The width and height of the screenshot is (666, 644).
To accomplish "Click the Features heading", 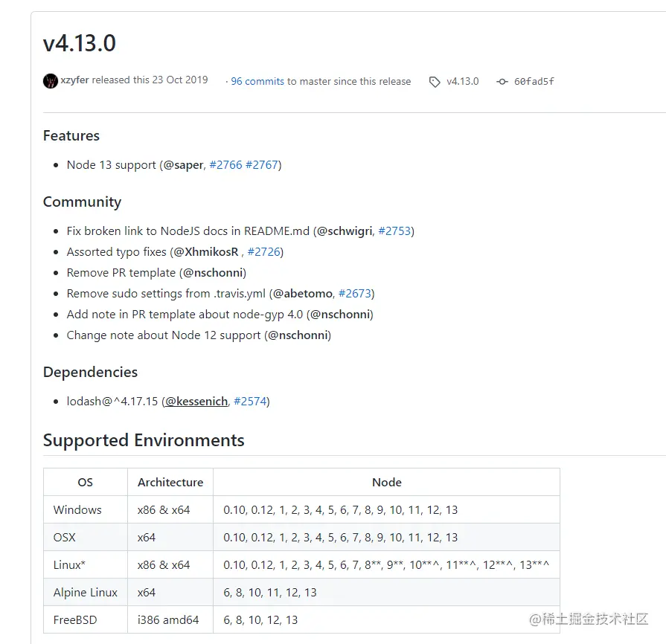I will tap(71, 135).
